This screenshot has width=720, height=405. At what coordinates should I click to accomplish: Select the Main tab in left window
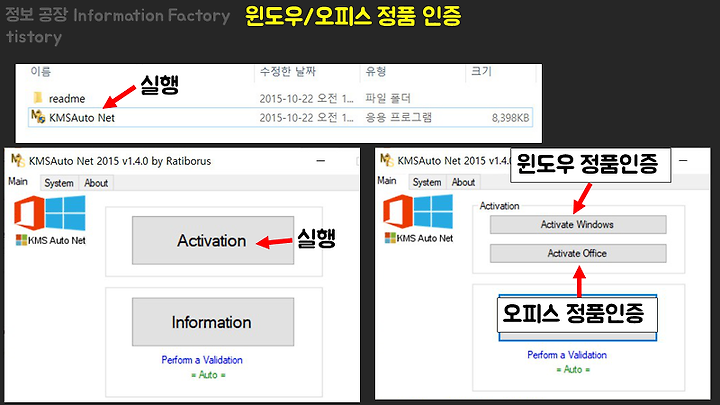click(x=18, y=181)
